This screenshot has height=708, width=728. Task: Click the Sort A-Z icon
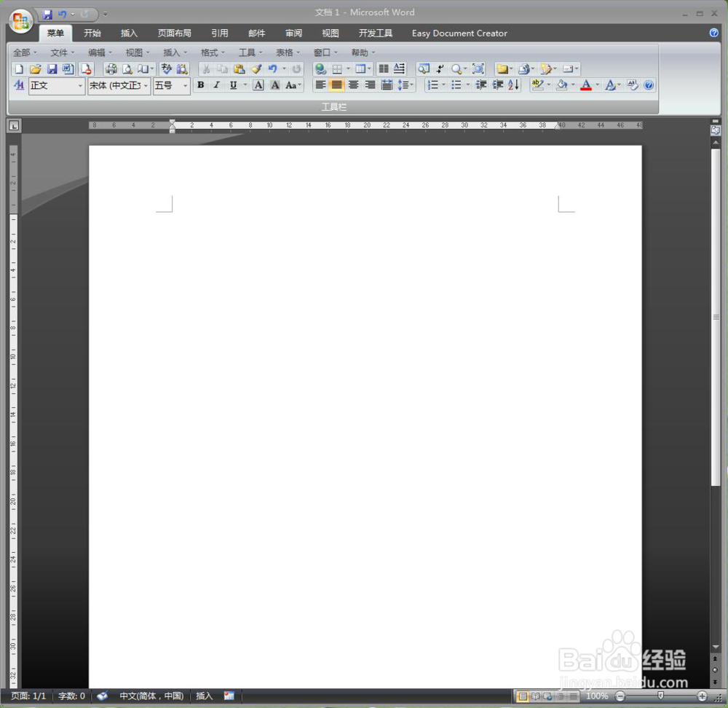click(513, 85)
